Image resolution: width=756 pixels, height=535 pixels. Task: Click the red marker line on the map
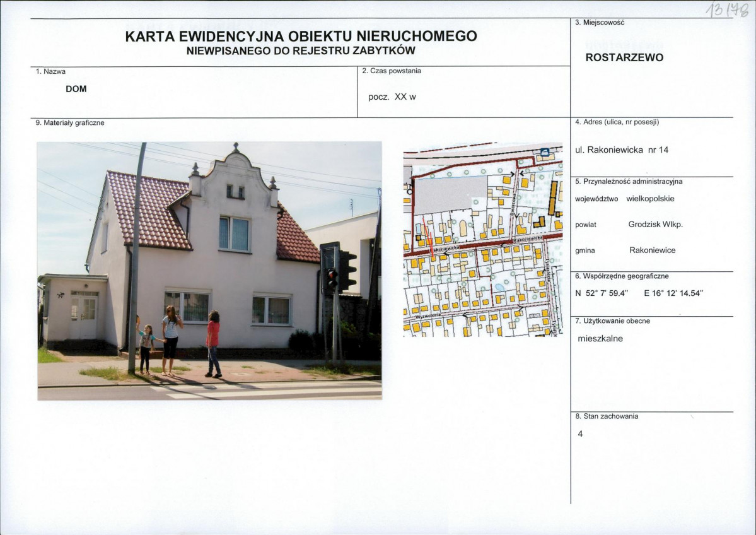[427, 235]
